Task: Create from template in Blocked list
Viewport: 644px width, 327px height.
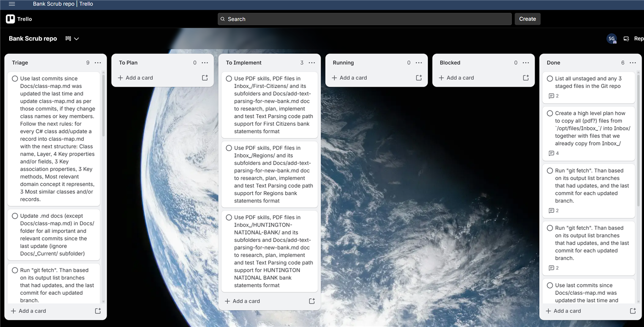Action: (526, 78)
